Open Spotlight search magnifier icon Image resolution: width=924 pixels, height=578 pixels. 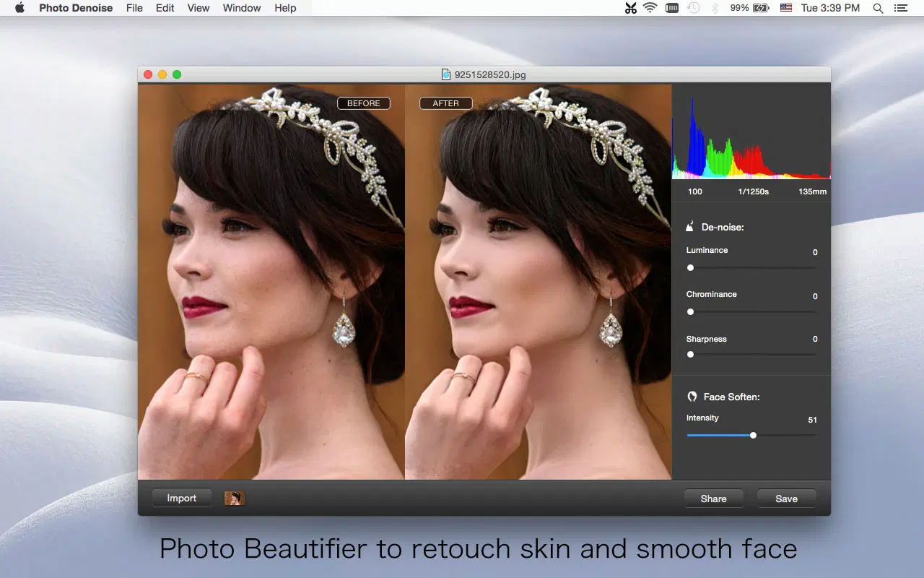tap(878, 8)
